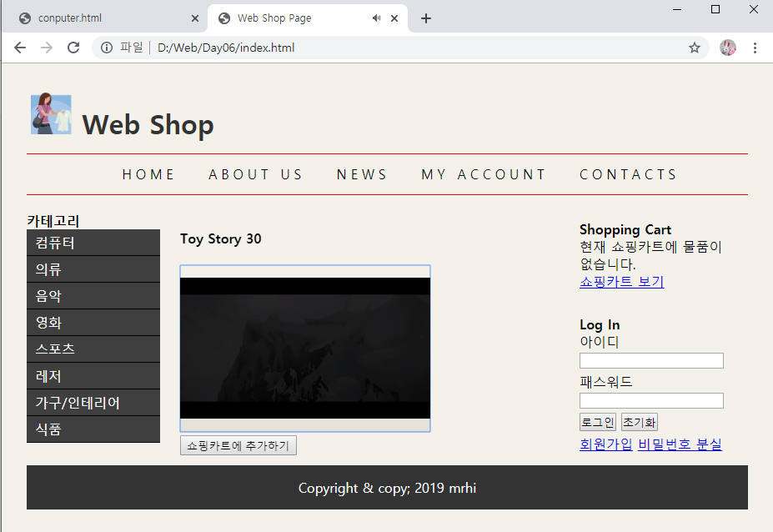
Task: Open the HOME navigation item
Action: [149, 174]
